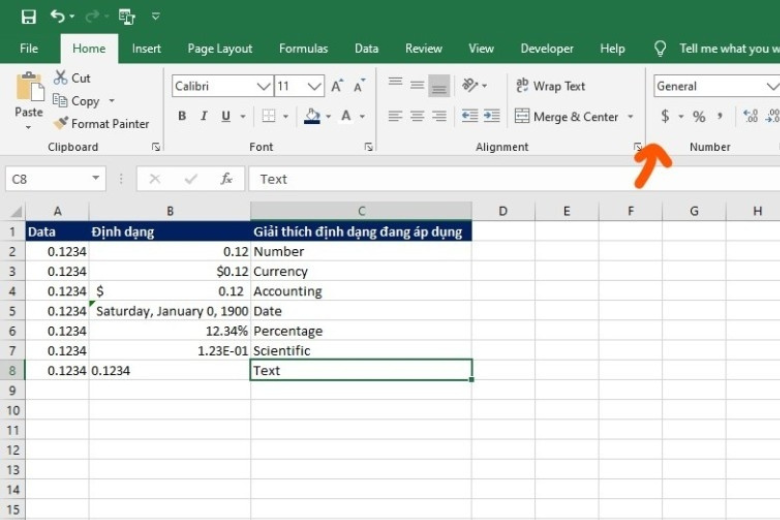
Task: Click Merge & Center button
Action: (567, 116)
